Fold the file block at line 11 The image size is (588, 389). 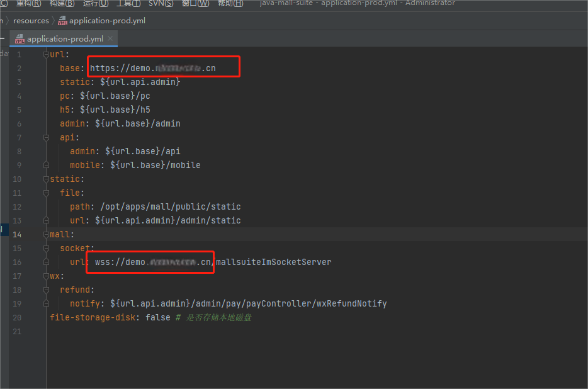46,193
